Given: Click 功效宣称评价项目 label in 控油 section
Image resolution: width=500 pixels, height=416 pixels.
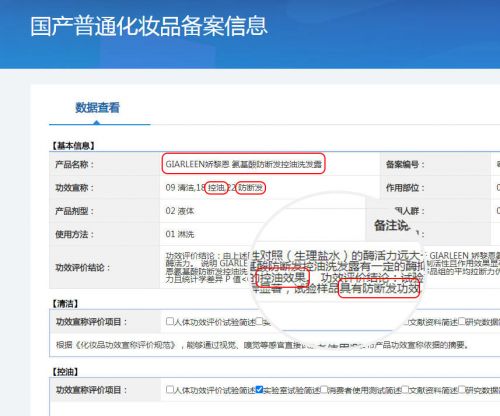Looking at the screenshot, I should tap(91, 390).
